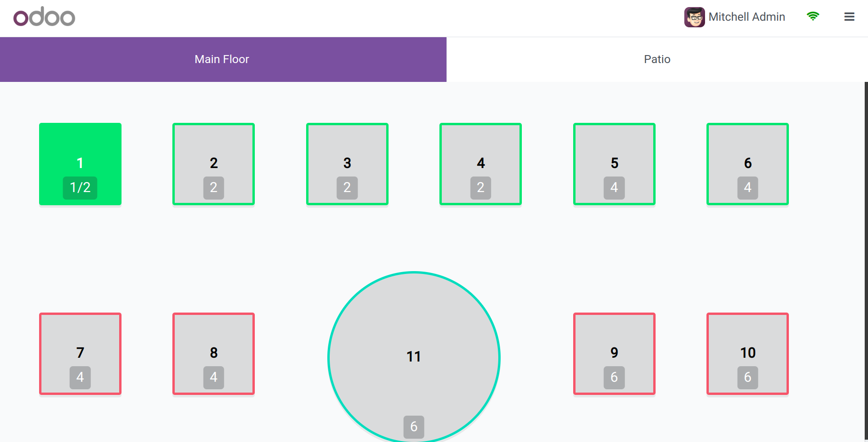The image size is (868, 442).
Task: Open occupied green table 1
Action: pos(80,164)
